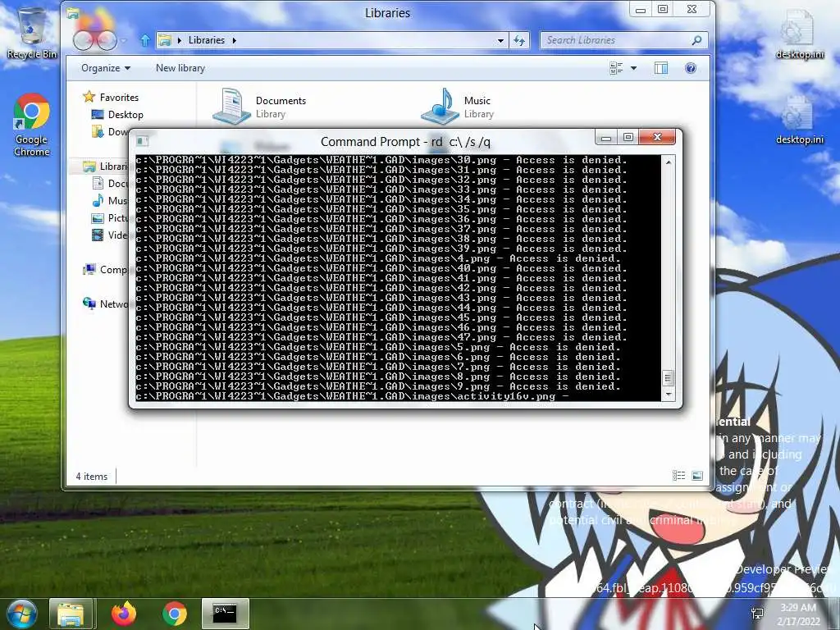Maximize the Command Prompt window
The height and width of the screenshot is (630, 840).
coord(628,138)
